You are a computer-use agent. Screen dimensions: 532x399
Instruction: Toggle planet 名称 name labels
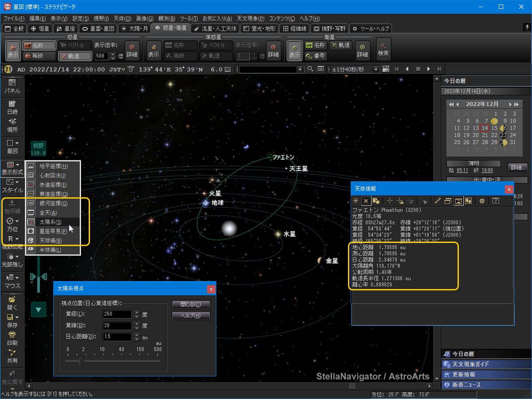39,46
